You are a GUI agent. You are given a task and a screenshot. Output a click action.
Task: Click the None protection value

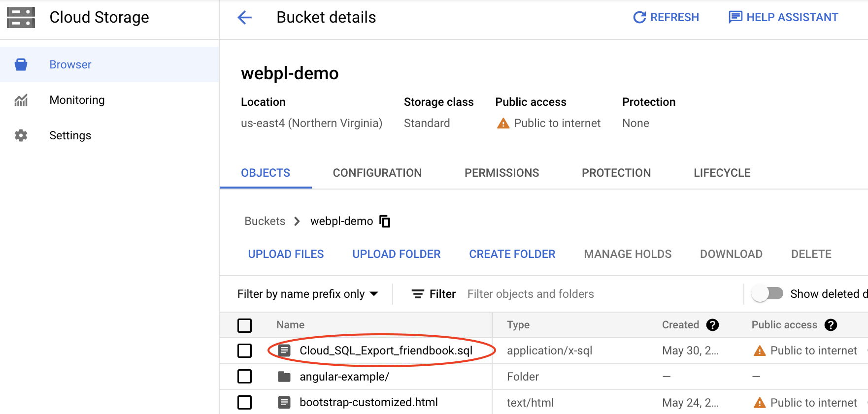coord(635,123)
